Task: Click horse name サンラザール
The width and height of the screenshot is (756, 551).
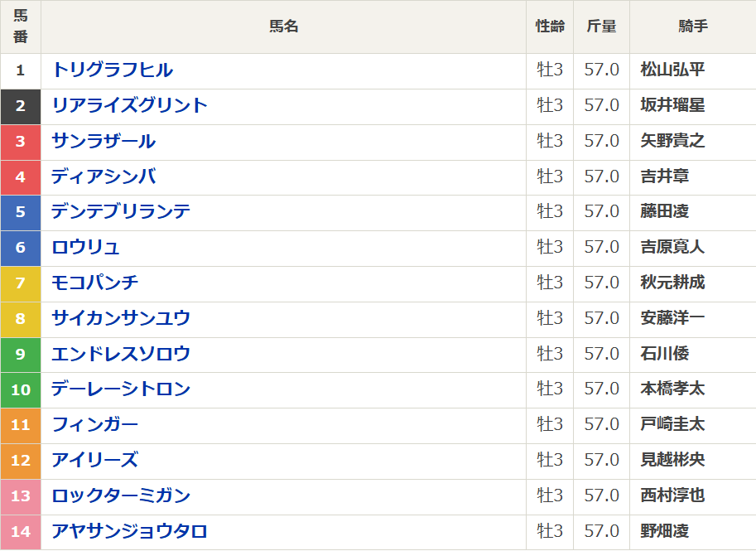Action: tap(104, 142)
